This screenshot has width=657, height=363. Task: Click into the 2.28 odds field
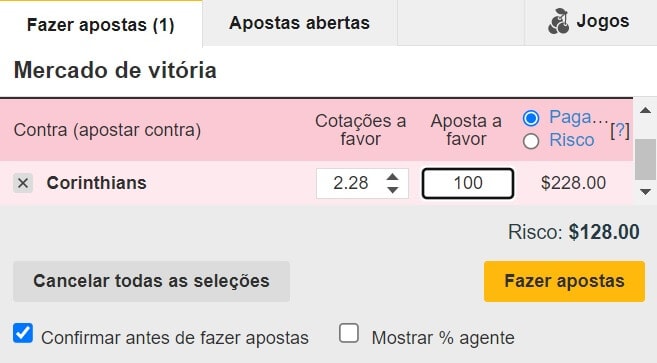point(351,183)
